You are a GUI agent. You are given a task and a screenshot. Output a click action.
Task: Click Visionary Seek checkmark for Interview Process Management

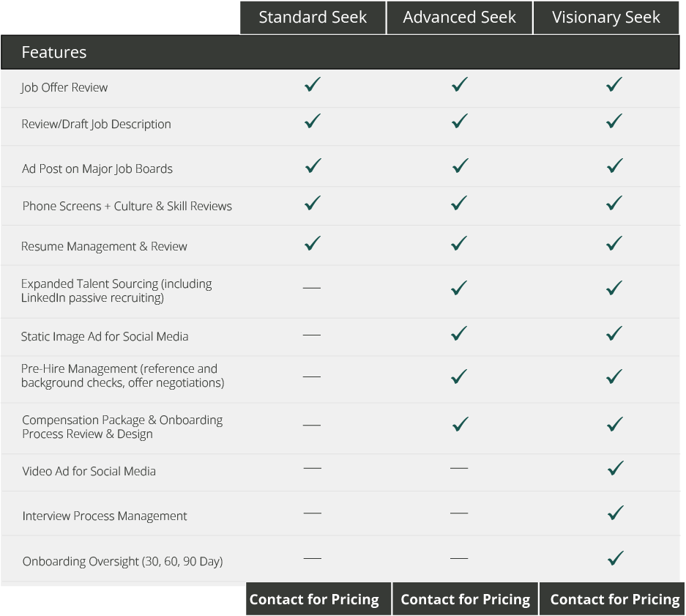[616, 513]
